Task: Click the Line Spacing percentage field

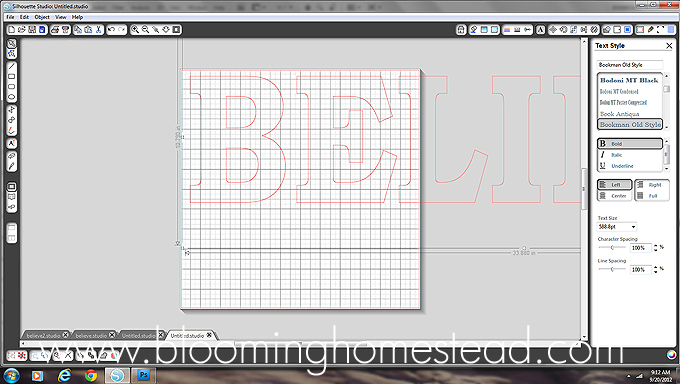Action: [x=641, y=269]
